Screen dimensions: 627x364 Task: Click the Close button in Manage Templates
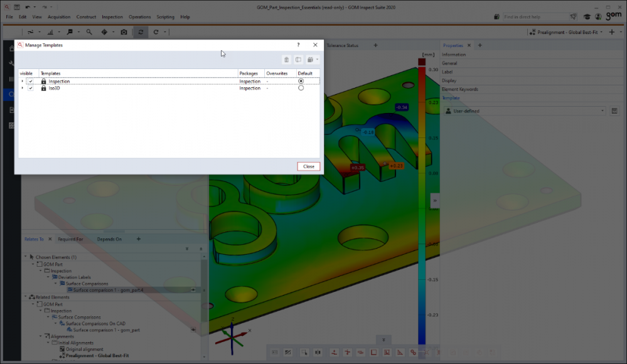point(308,166)
